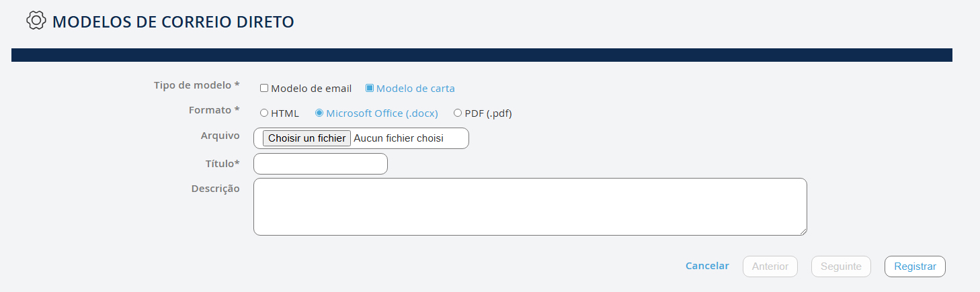This screenshot has width=980, height=292.
Task: Click the Aucun fichier choisi file text
Action: pyautogui.click(x=399, y=138)
